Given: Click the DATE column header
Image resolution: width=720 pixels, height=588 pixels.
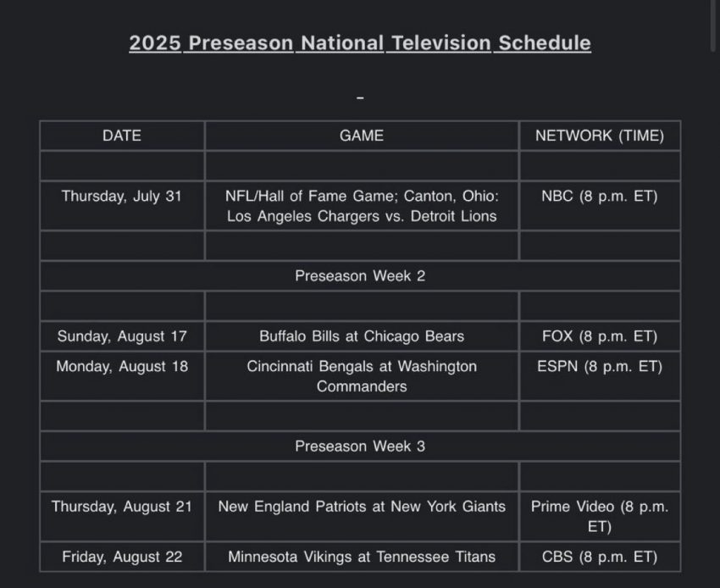Looking at the screenshot, I should tap(122, 136).
